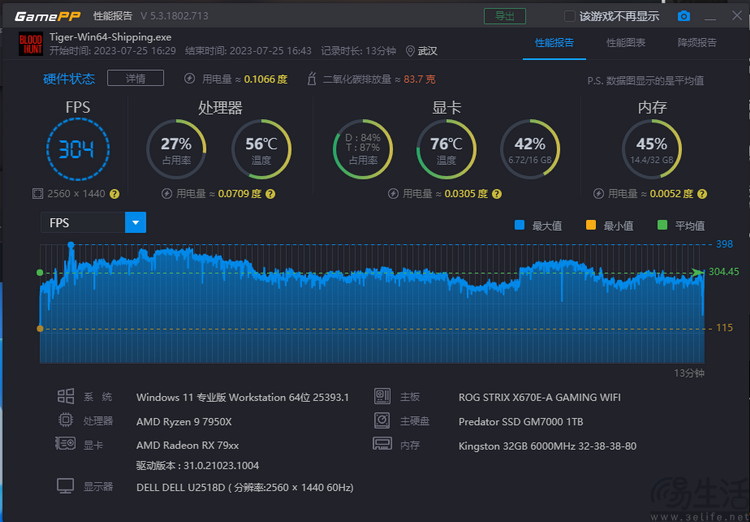Image resolution: width=750 pixels, height=522 pixels.
Task: Close the GamePP report window
Action: pyautogui.click(x=737, y=16)
